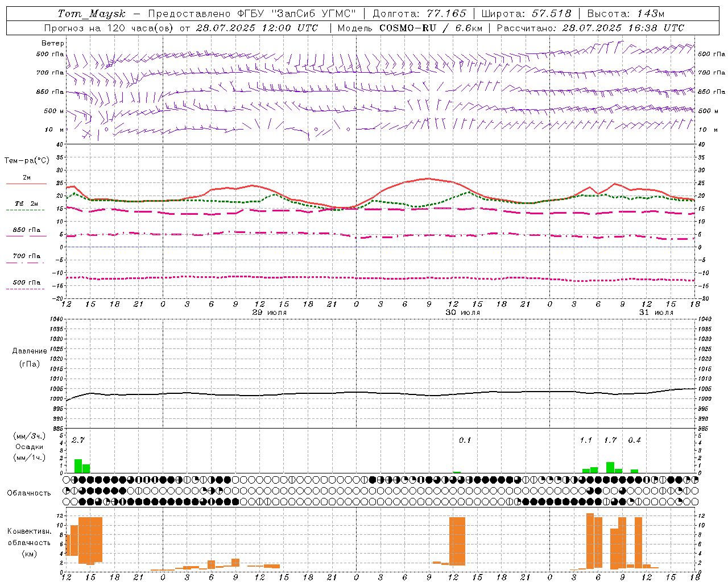Click the 500 гПа dotted legend line sample

point(25,289)
